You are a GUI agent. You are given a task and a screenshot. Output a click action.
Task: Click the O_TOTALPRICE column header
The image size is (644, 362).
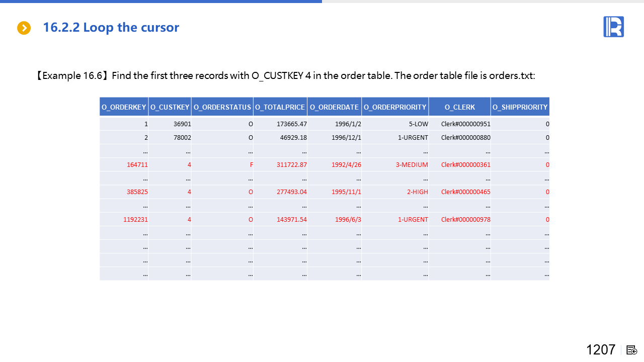[x=280, y=107]
